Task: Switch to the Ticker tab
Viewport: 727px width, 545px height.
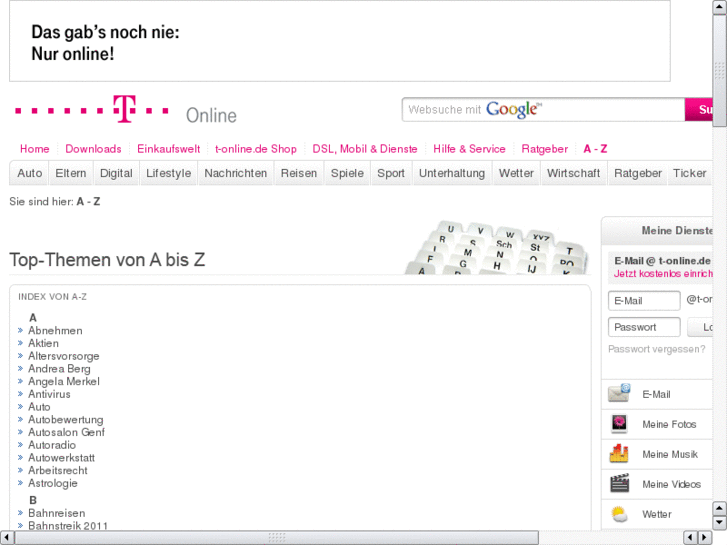Action: point(689,173)
